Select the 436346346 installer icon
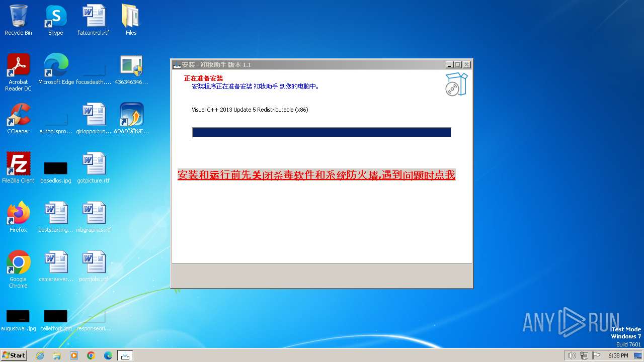 point(131,69)
